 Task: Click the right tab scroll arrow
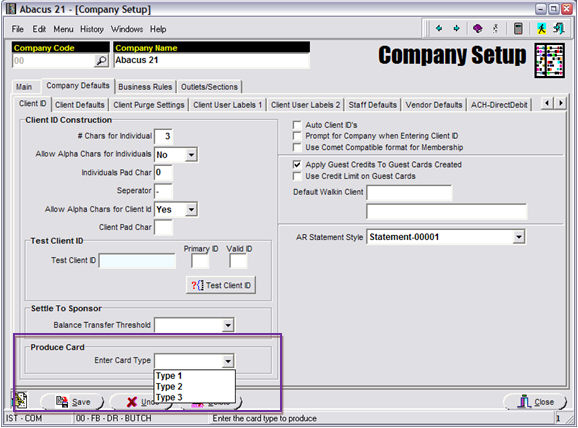pos(561,103)
